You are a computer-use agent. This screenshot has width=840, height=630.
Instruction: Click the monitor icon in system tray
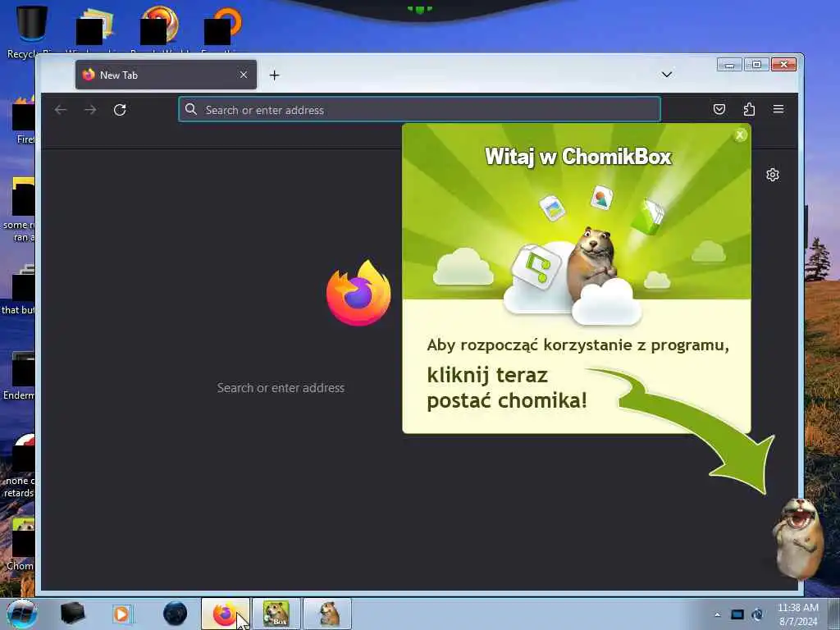click(x=737, y=614)
